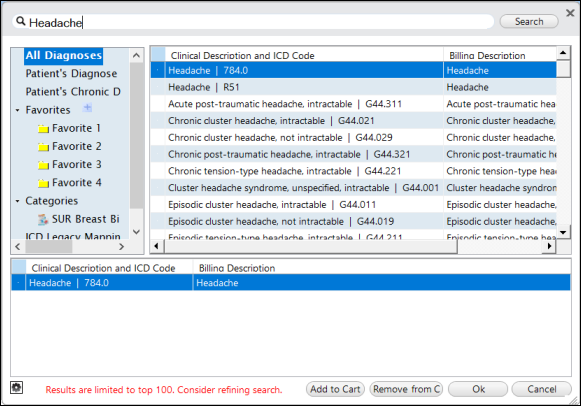Click the plus icon next to Favorites

[87, 108]
